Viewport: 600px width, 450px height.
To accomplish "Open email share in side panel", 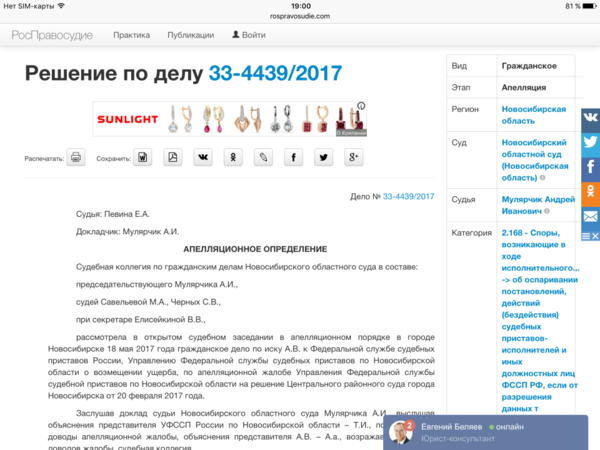I will tap(590, 216).
